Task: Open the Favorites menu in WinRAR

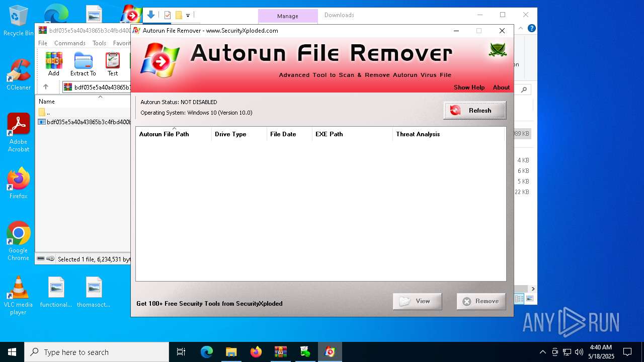Action: click(122, 43)
